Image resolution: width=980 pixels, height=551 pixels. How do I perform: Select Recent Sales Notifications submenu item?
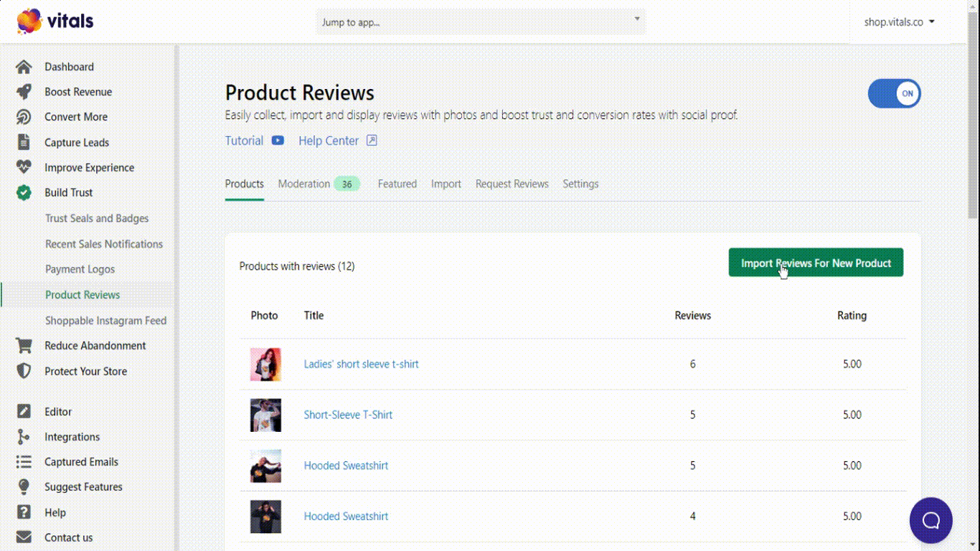104,244
